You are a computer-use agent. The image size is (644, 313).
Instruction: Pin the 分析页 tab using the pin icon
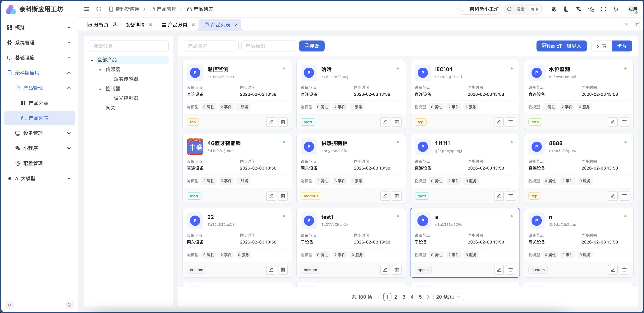point(115,25)
